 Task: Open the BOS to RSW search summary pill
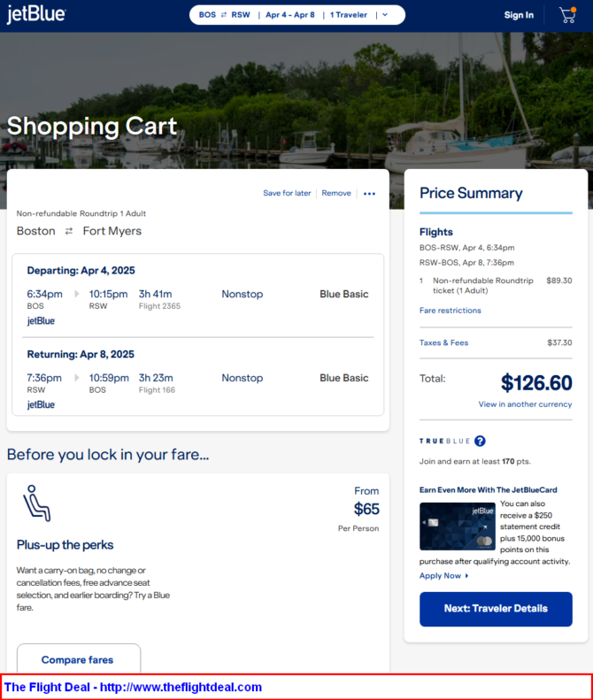297,15
